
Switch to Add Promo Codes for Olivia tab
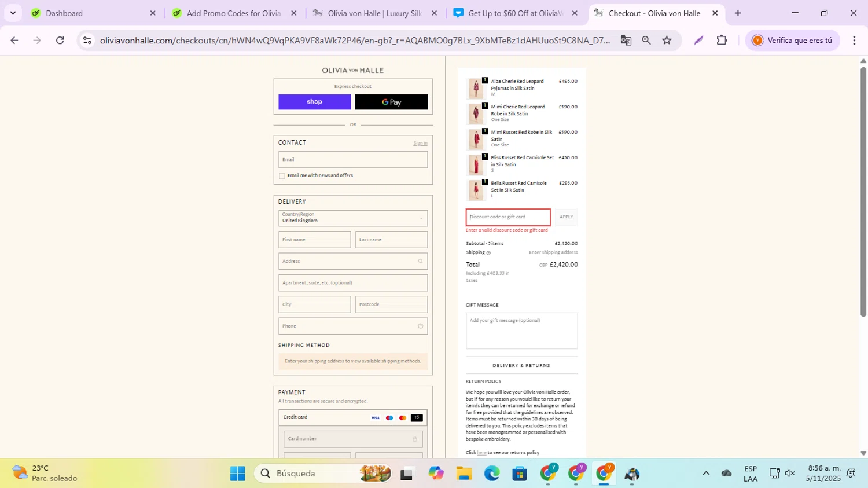234,13
